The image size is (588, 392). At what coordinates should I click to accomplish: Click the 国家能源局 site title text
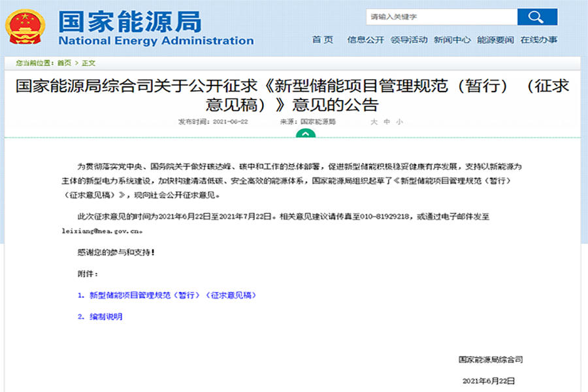pyautogui.click(x=130, y=22)
